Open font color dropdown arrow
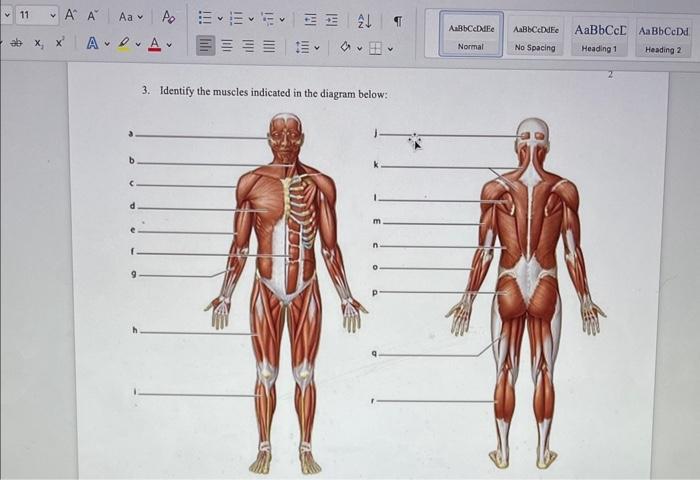Image resolution: width=700 pixels, height=480 pixels. [169, 45]
